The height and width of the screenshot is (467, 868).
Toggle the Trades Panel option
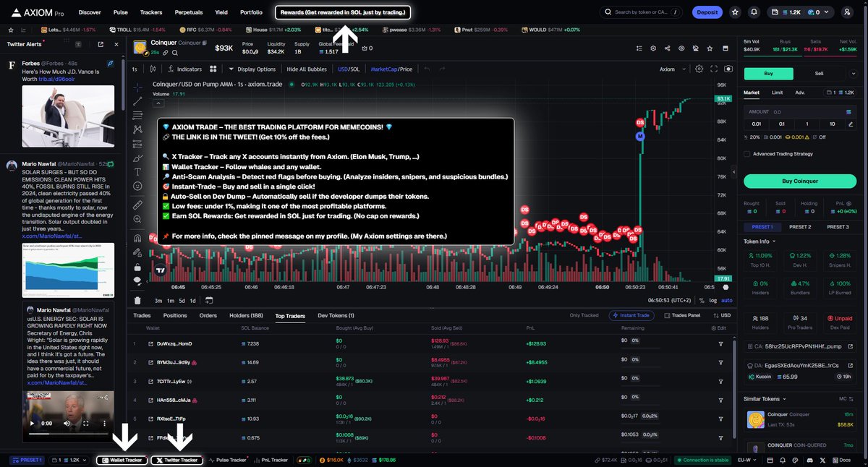coord(681,315)
